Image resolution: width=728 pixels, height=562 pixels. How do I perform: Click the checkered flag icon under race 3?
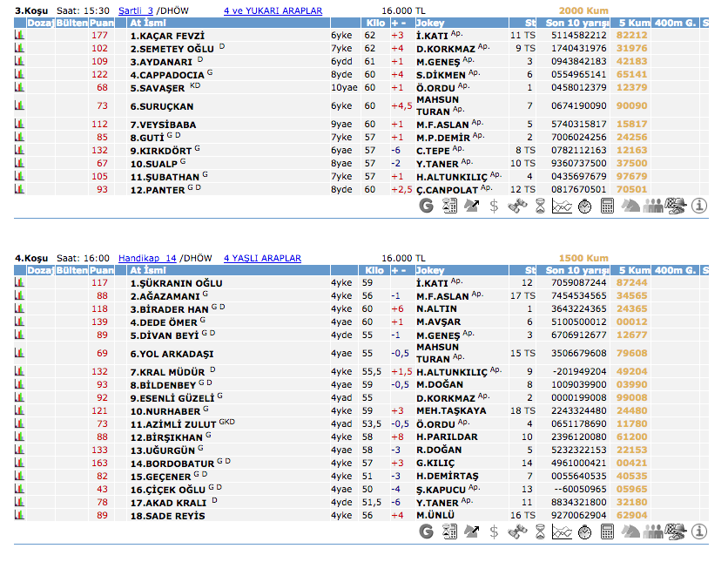point(676,207)
